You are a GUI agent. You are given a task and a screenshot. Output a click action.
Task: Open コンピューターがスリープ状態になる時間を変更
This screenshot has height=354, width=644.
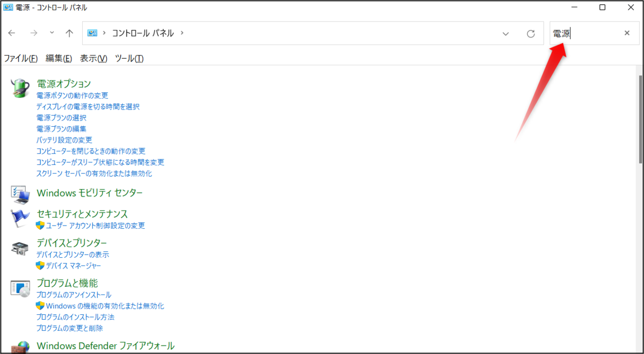click(x=100, y=162)
